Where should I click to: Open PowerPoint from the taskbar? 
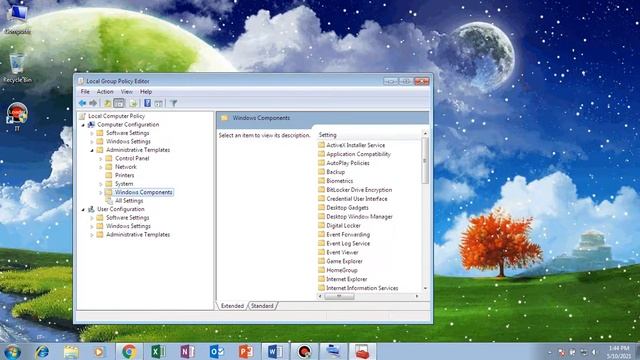coord(246,351)
